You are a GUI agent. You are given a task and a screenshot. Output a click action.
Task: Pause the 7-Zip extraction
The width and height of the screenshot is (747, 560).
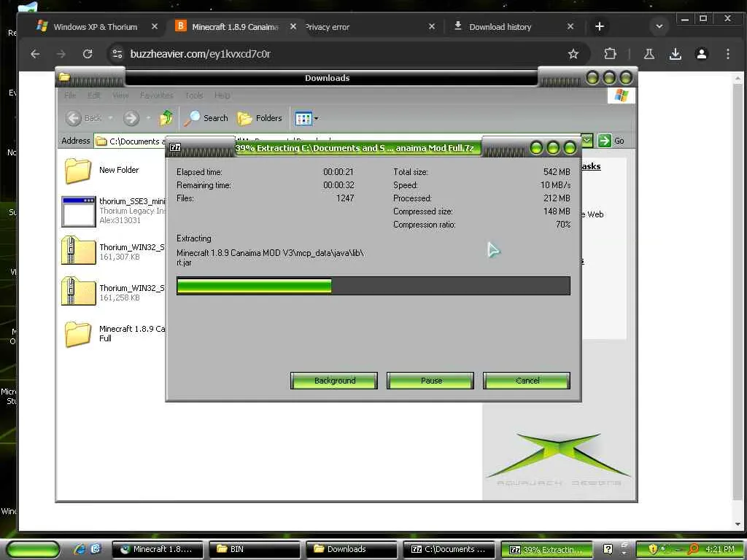pyautogui.click(x=430, y=381)
